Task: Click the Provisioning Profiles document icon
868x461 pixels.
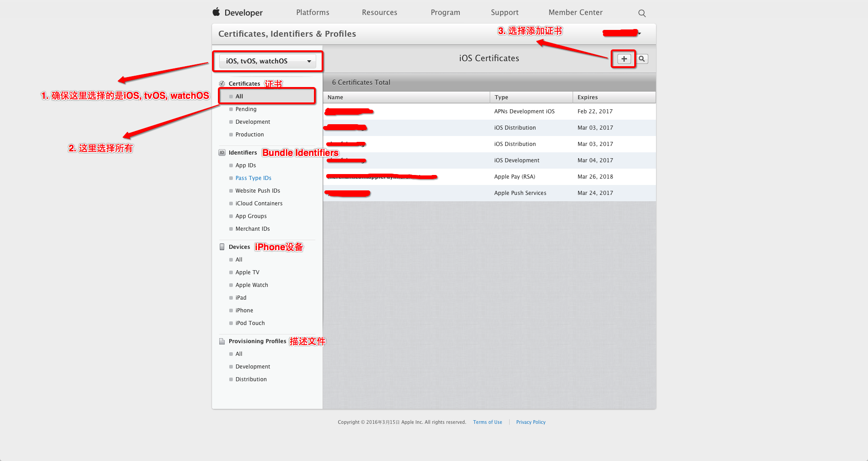Action: tap(222, 341)
